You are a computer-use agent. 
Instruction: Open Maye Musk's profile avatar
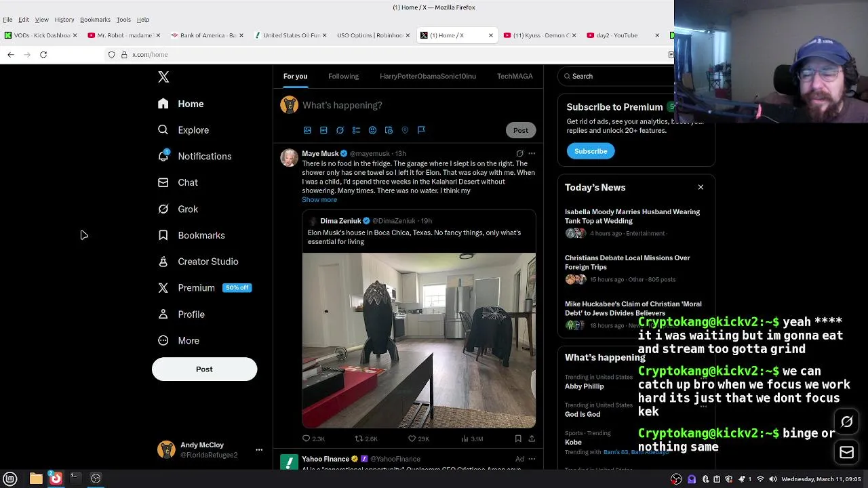[x=290, y=158]
